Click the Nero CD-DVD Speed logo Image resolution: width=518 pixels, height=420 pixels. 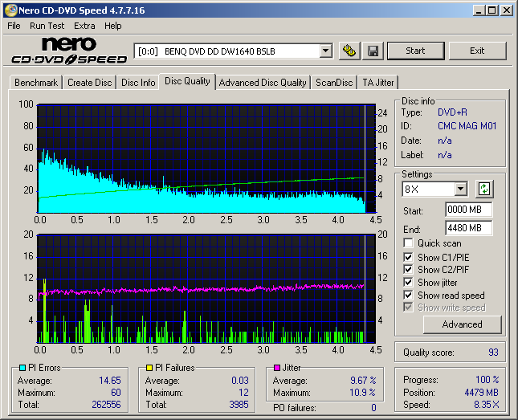pos(69,51)
